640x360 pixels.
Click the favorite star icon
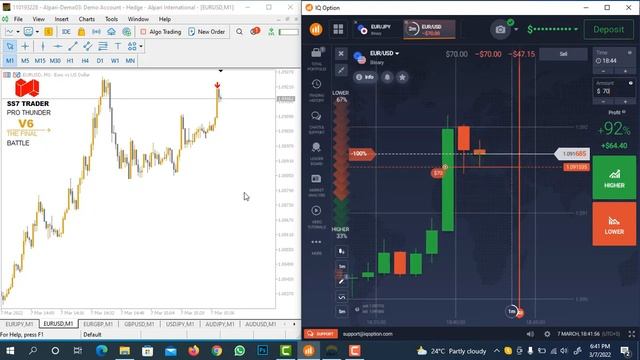402,77
